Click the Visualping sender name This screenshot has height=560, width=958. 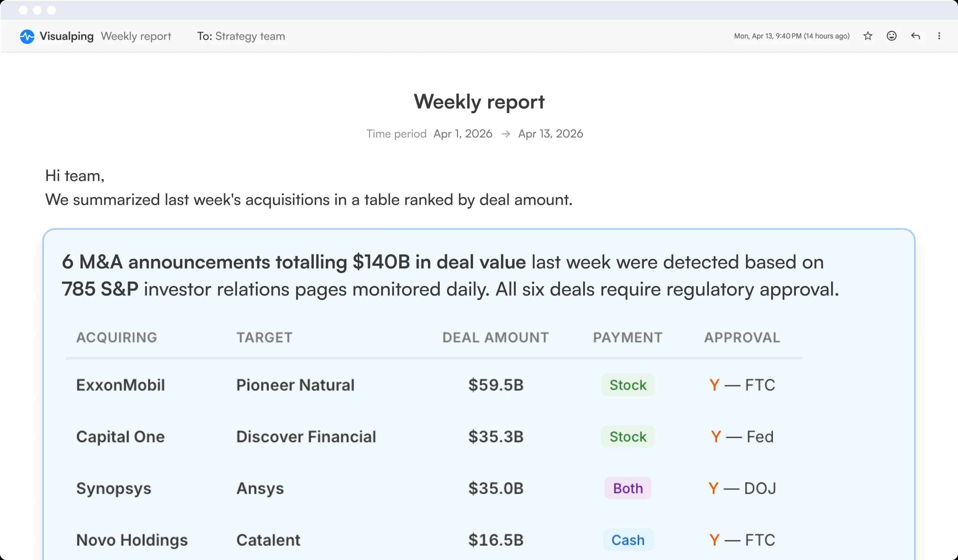pyautogui.click(x=67, y=36)
